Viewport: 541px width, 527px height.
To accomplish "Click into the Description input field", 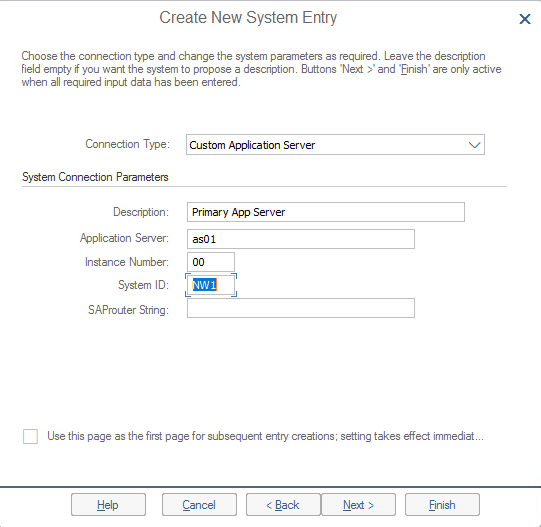I will tap(326, 212).
